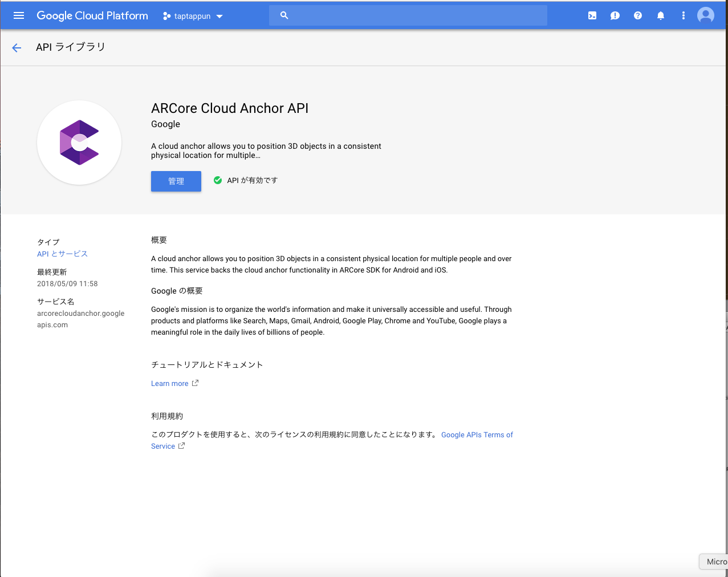Click inside the top search bar
This screenshot has height=577, width=728.
[408, 15]
